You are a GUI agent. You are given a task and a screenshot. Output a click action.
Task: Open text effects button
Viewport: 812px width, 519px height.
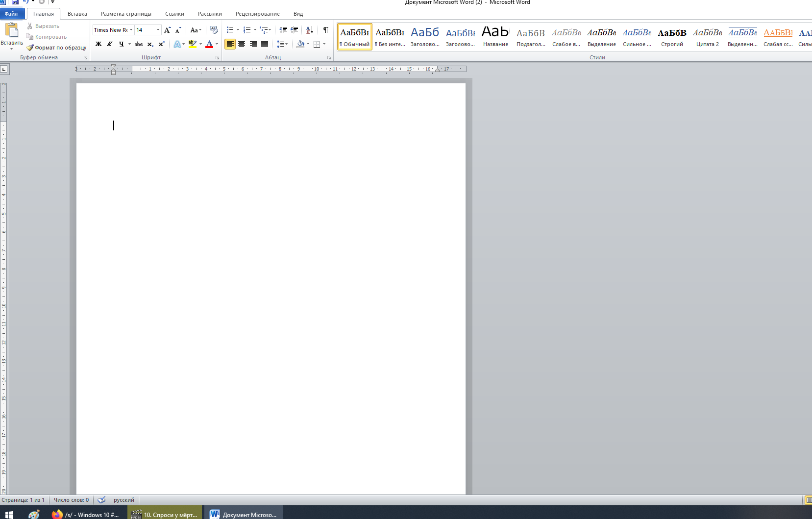pyautogui.click(x=177, y=44)
